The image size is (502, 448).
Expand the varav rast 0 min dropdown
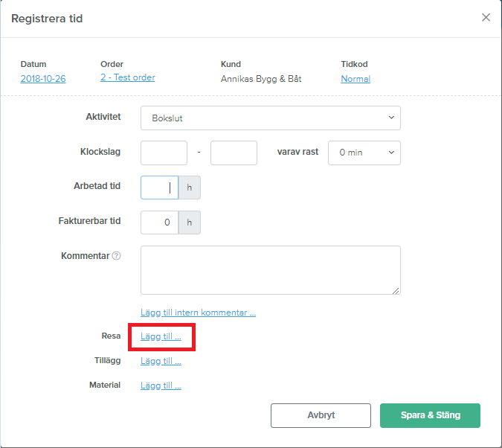tap(364, 153)
